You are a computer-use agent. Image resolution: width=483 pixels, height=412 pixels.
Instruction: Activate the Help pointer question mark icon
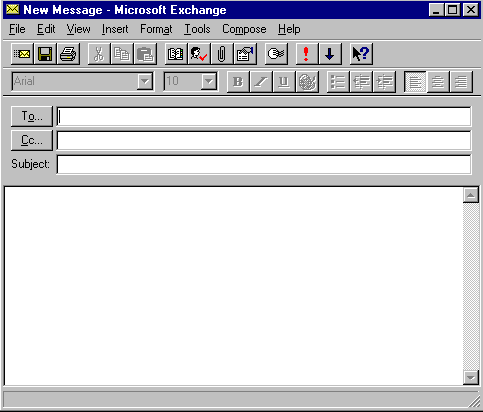pos(361,54)
